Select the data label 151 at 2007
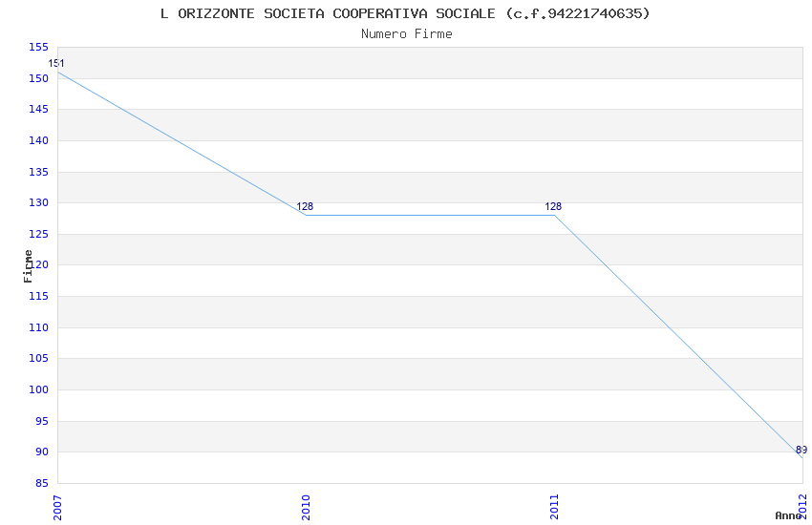This screenshot has width=812, height=525. click(x=56, y=64)
